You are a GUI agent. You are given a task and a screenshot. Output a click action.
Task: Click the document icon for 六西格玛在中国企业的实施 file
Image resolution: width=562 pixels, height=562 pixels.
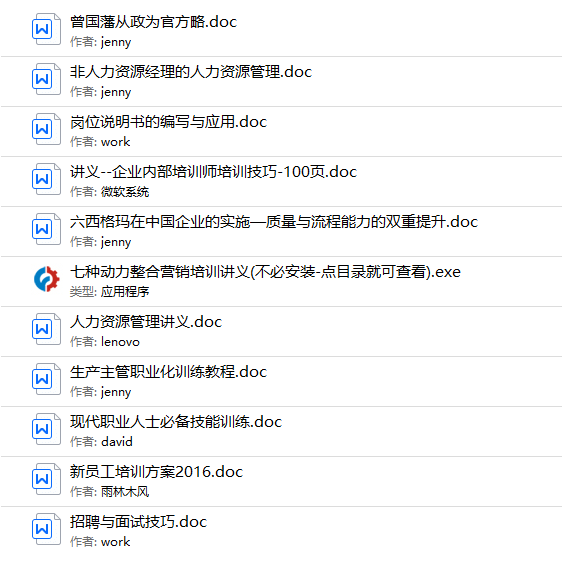[46, 229]
